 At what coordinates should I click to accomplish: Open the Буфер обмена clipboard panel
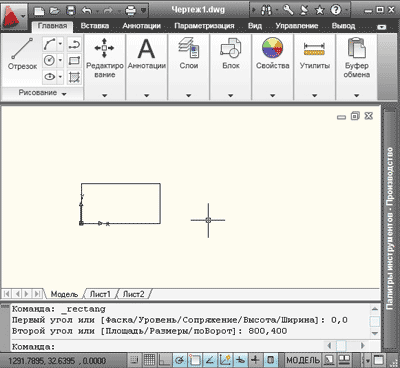tap(357, 57)
